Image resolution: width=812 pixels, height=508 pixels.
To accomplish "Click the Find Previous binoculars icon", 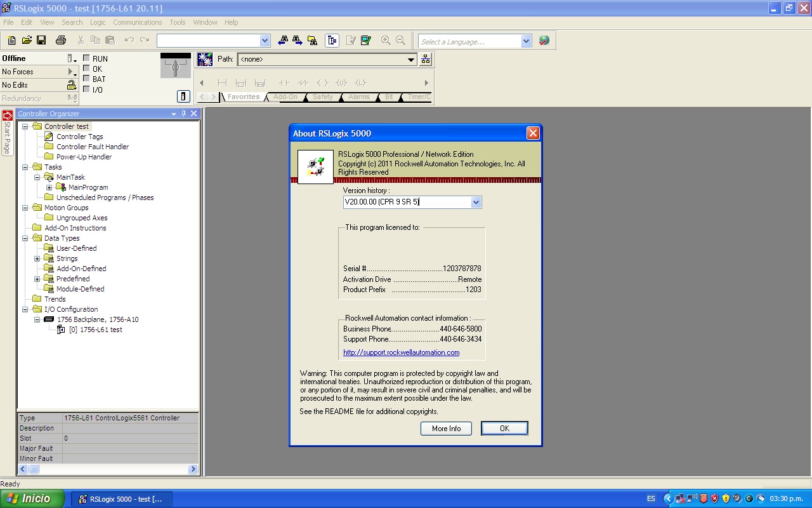I will (x=283, y=40).
